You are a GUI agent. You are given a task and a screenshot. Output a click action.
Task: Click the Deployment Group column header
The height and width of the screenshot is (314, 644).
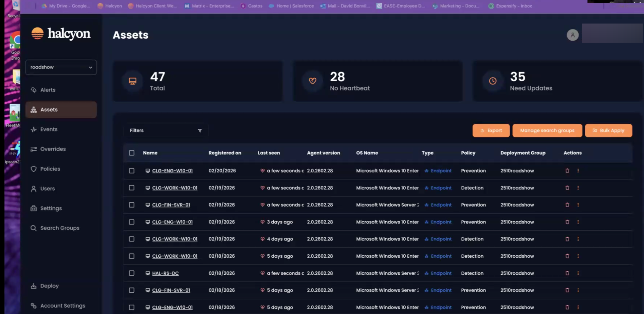click(x=523, y=153)
